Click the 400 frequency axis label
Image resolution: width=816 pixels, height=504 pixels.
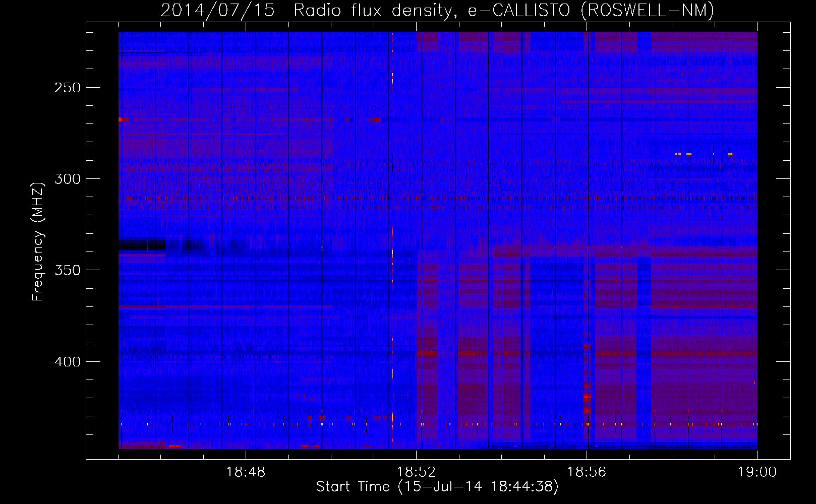pos(68,362)
